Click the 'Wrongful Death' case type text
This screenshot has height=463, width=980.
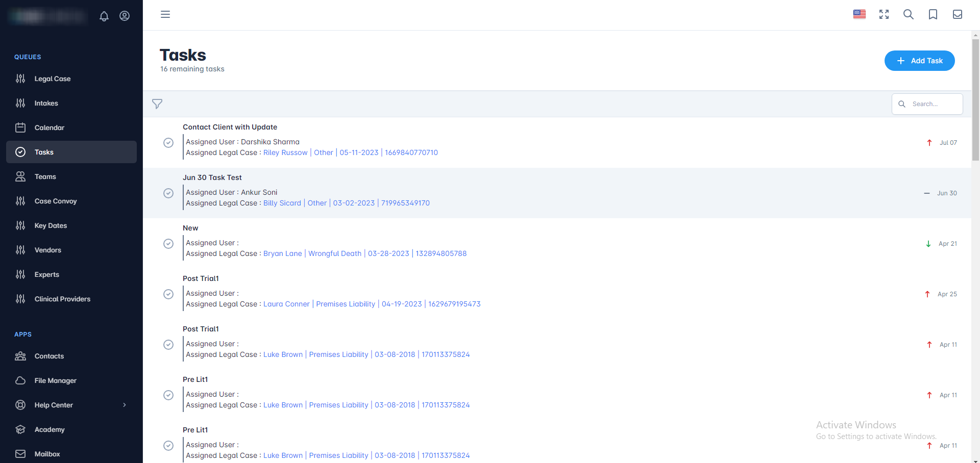(335, 253)
